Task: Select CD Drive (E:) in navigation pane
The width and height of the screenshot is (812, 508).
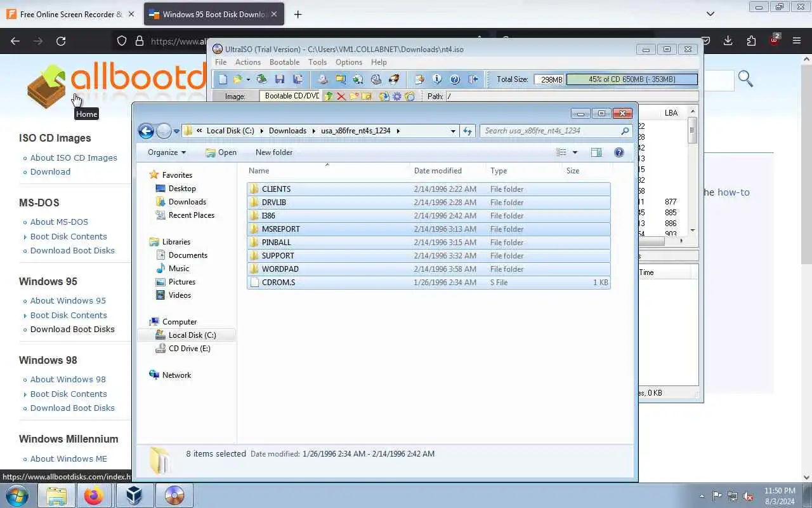Action: pos(189,349)
